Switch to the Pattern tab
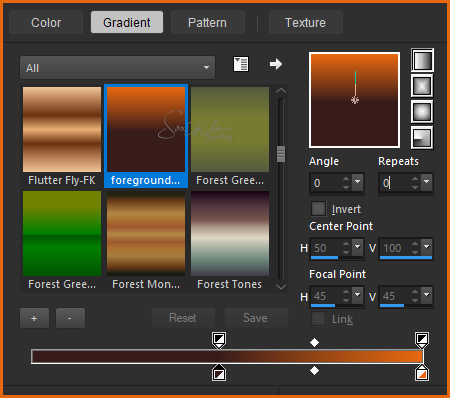Image resolution: width=450 pixels, height=398 pixels. tap(208, 22)
